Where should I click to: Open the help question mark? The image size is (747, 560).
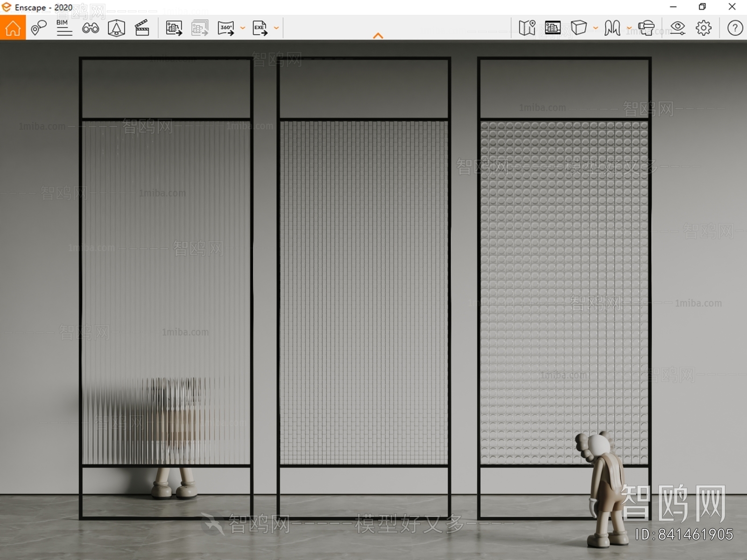tap(735, 28)
